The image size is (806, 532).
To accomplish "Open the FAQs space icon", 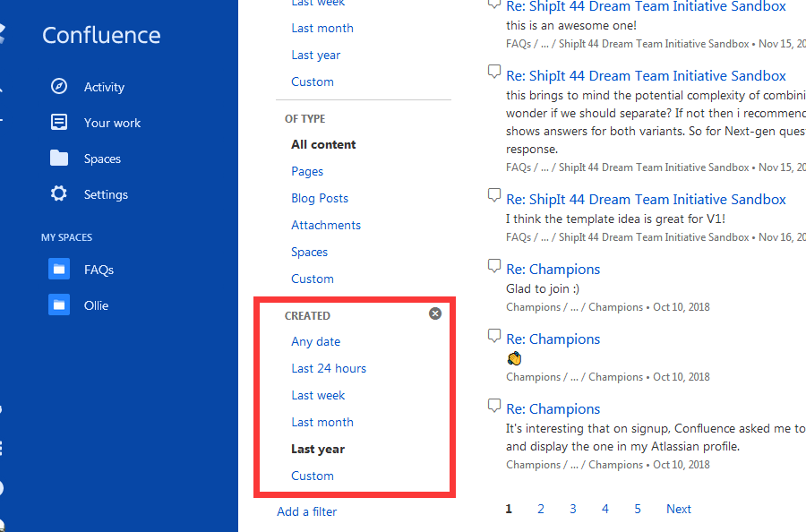I will point(59,269).
